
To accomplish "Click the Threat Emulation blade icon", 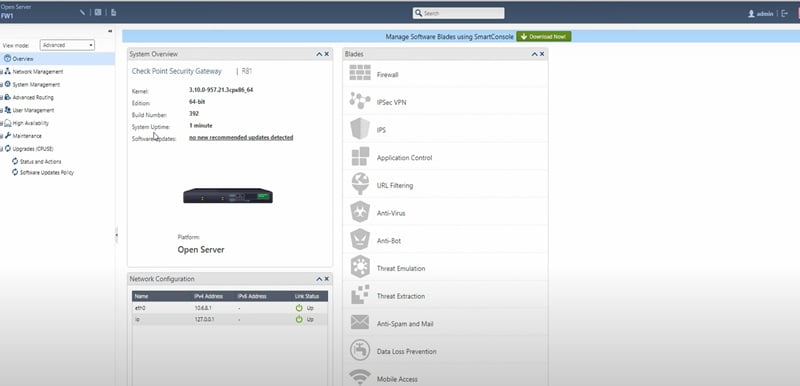I will point(360,267).
